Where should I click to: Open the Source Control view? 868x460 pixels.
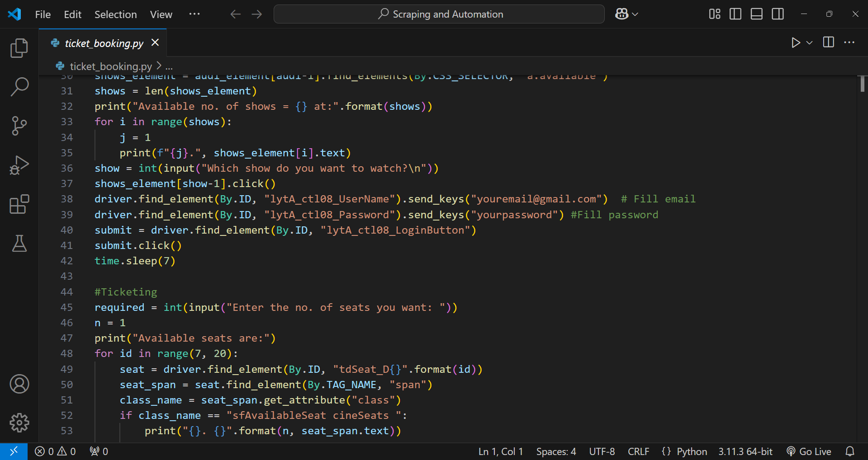tap(19, 126)
